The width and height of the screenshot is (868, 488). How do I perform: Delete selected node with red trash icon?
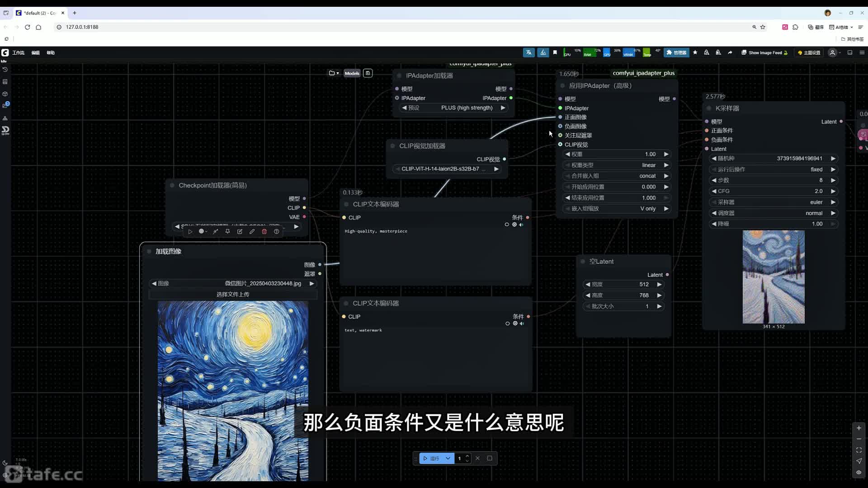tap(264, 231)
